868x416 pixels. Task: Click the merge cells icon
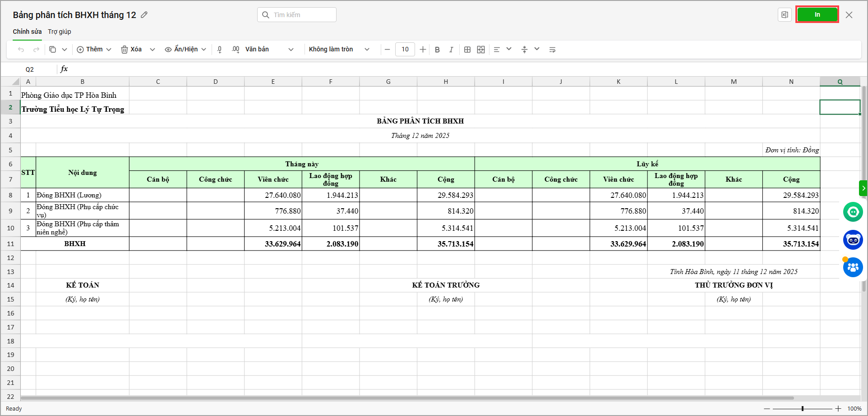click(481, 50)
